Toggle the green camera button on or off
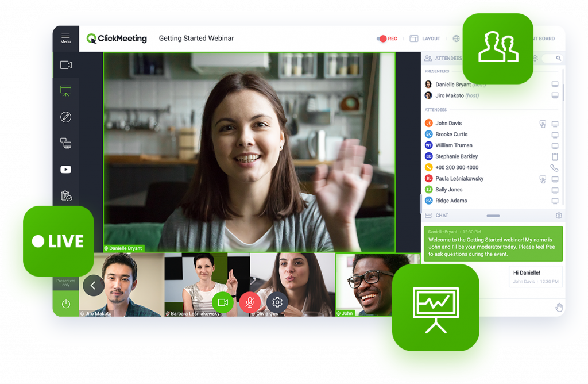Image resolution: width=588 pixels, height=384 pixels. [223, 302]
